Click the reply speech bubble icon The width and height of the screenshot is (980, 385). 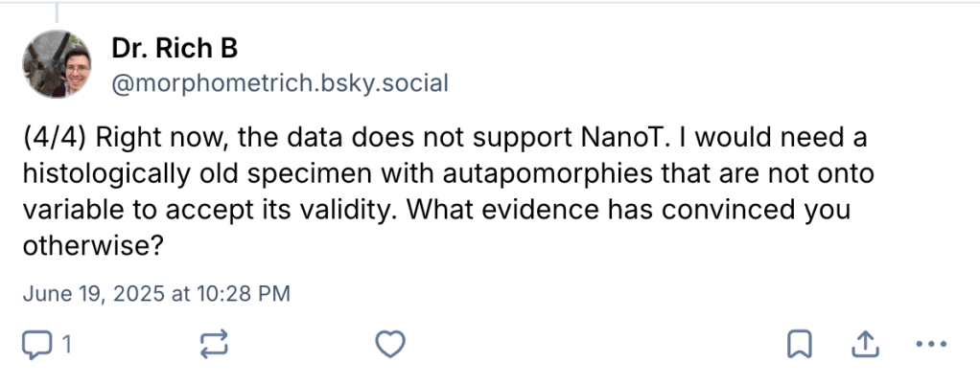tap(36, 345)
